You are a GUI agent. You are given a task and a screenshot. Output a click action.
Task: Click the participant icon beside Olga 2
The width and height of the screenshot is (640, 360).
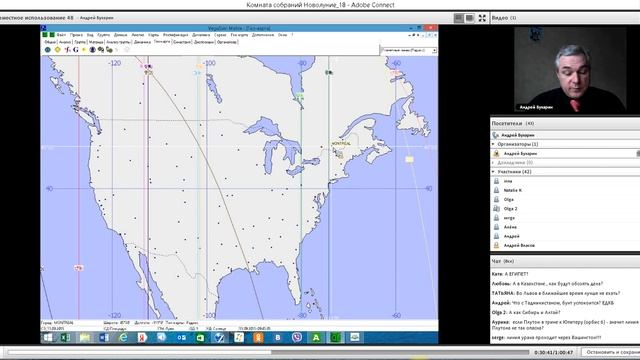(x=496, y=209)
